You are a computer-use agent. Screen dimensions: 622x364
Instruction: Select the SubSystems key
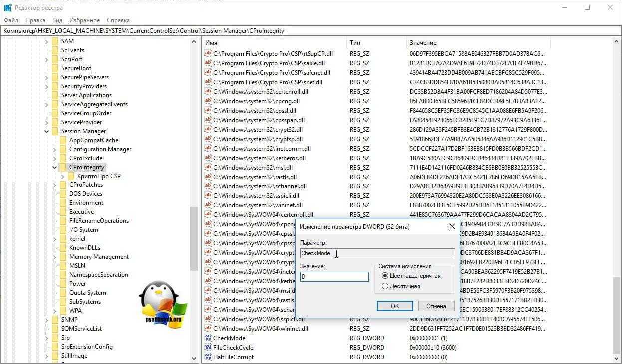click(x=85, y=302)
